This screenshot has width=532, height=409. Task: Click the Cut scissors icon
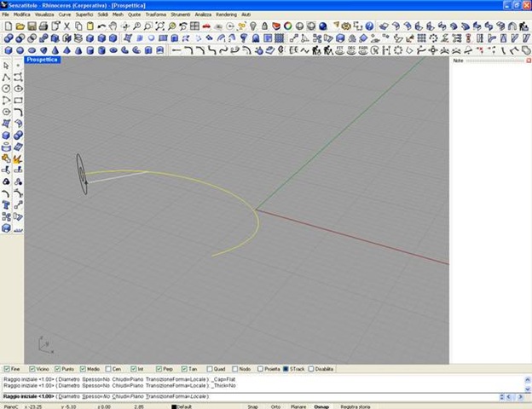tap(66, 26)
